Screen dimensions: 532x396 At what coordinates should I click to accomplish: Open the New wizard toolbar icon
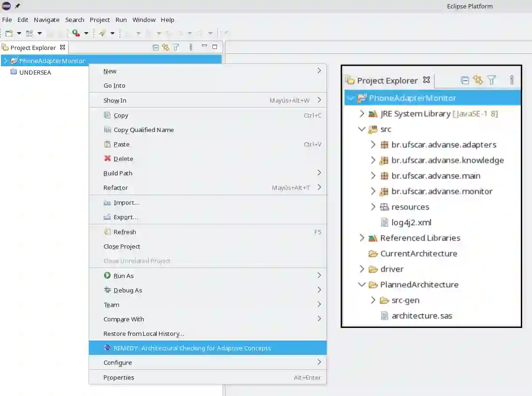point(9,33)
